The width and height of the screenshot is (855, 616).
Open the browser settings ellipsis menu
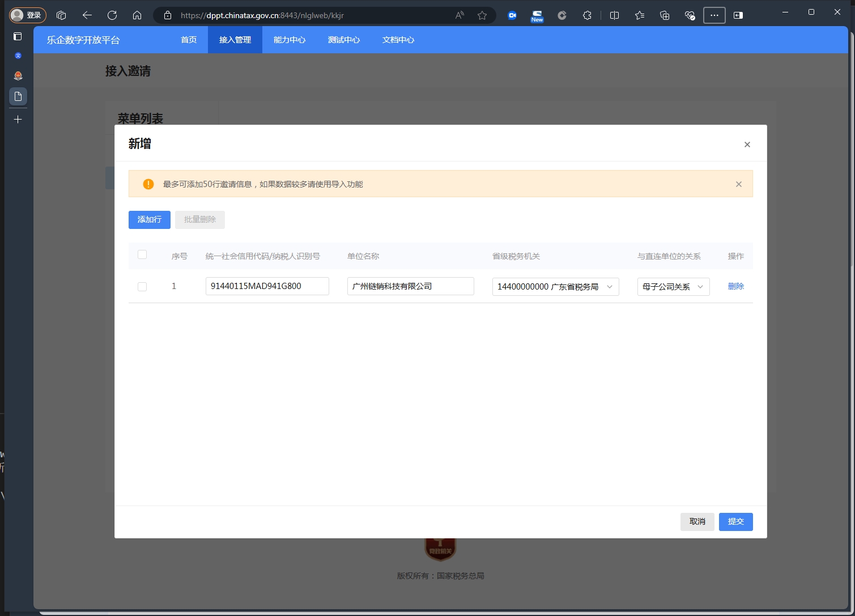[x=714, y=15]
